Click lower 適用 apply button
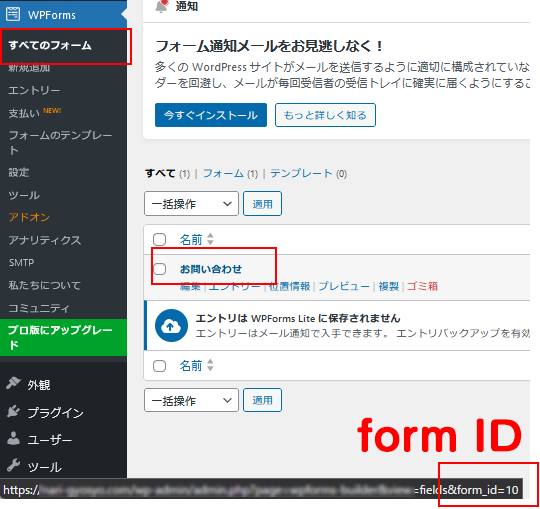Image resolution: width=540 pixels, height=509 pixels. click(262, 400)
